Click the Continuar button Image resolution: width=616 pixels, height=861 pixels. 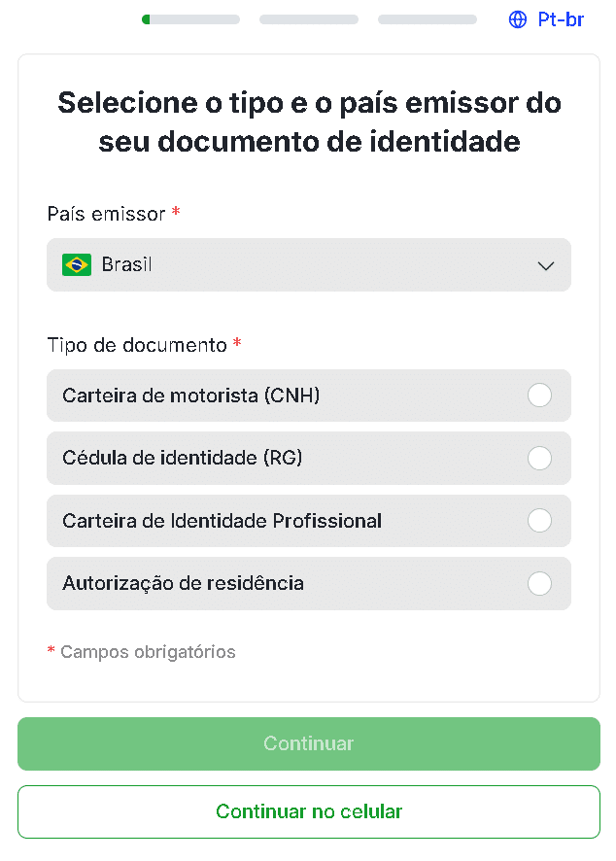[x=309, y=742]
